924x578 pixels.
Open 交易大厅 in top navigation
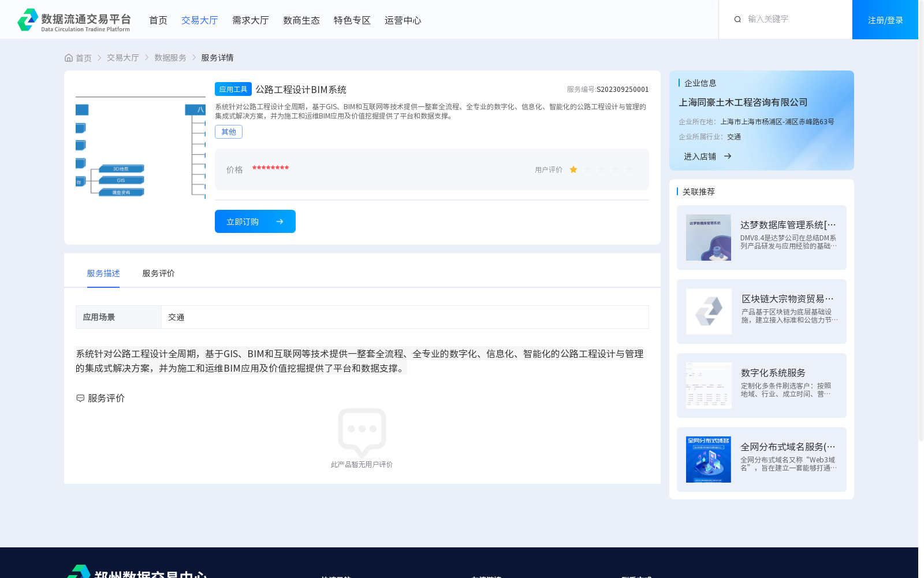(200, 20)
